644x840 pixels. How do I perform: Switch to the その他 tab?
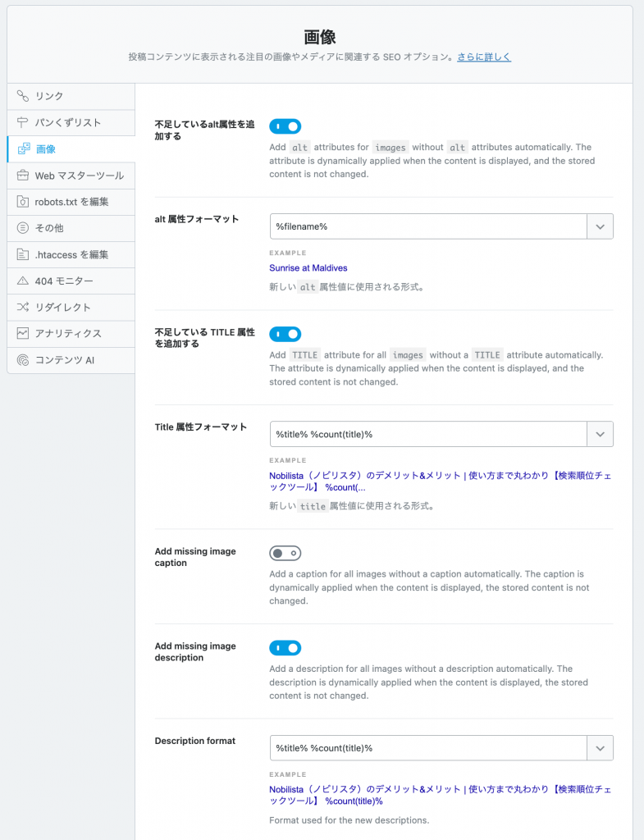[71, 228]
